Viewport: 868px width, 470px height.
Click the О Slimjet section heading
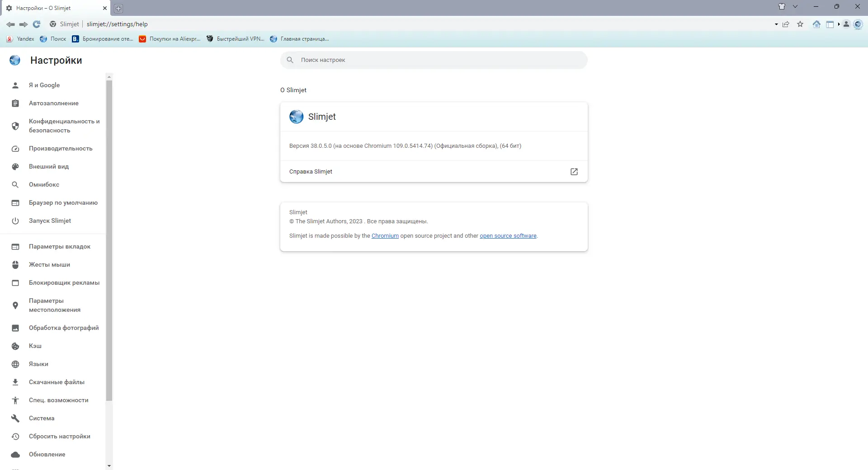click(x=293, y=90)
